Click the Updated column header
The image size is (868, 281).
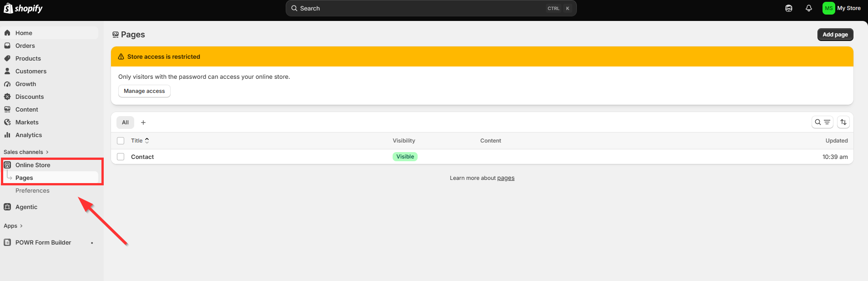(837, 141)
